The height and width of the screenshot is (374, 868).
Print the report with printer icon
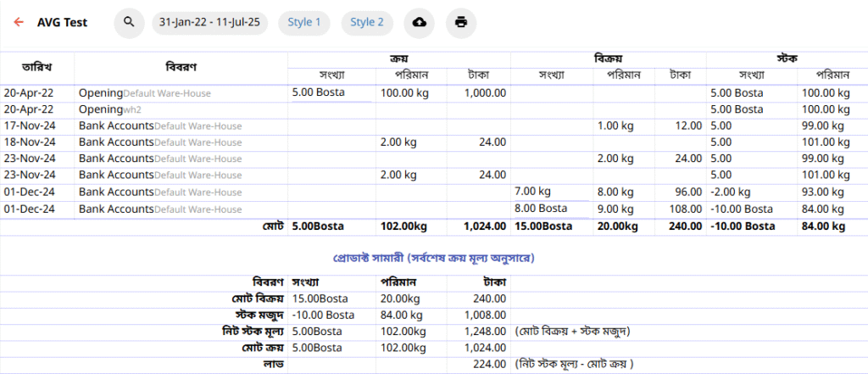click(x=460, y=22)
